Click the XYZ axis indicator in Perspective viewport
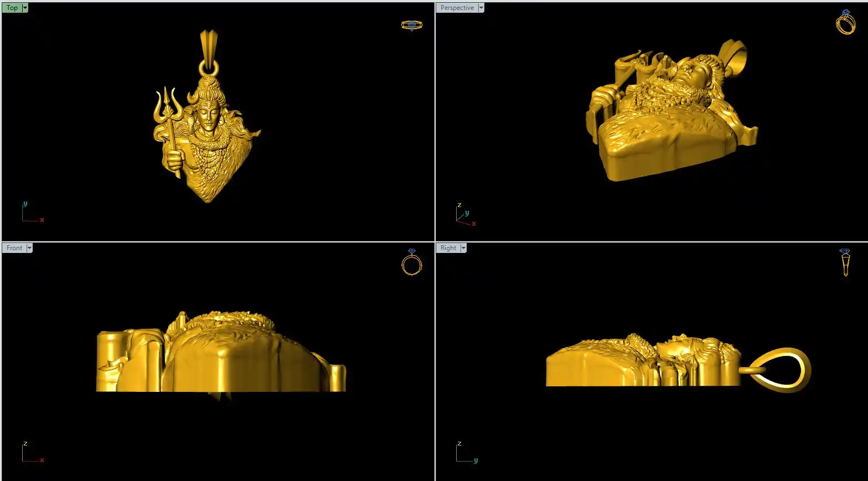The height and width of the screenshot is (481, 868). click(465, 215)
